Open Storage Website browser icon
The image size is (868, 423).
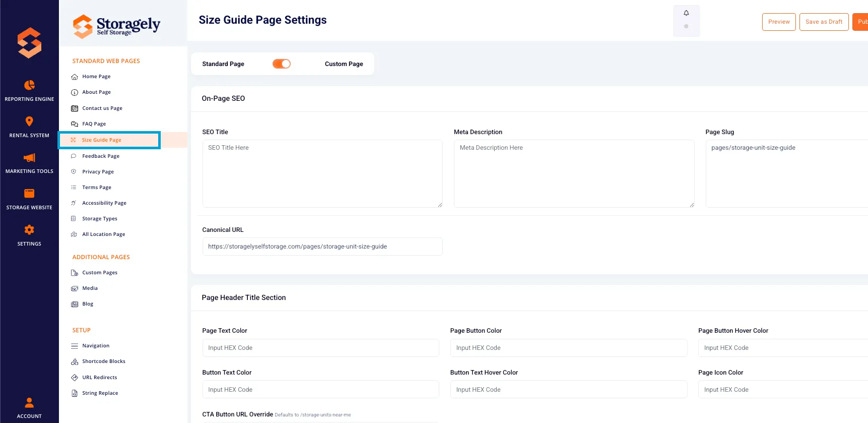pyautogui.click(x=29, y=193)
